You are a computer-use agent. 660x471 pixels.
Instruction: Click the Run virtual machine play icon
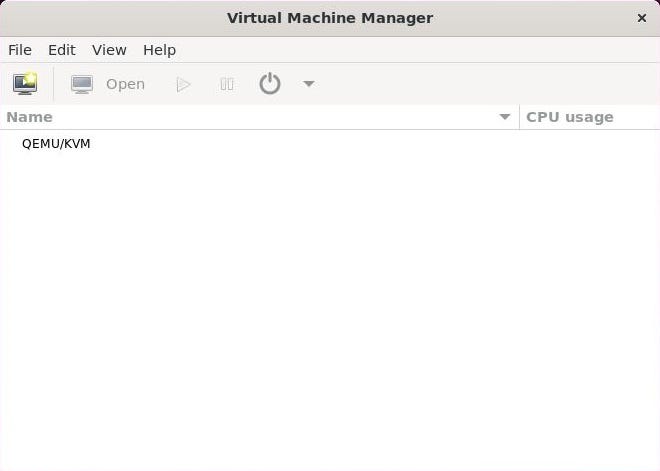coord(183,84)
